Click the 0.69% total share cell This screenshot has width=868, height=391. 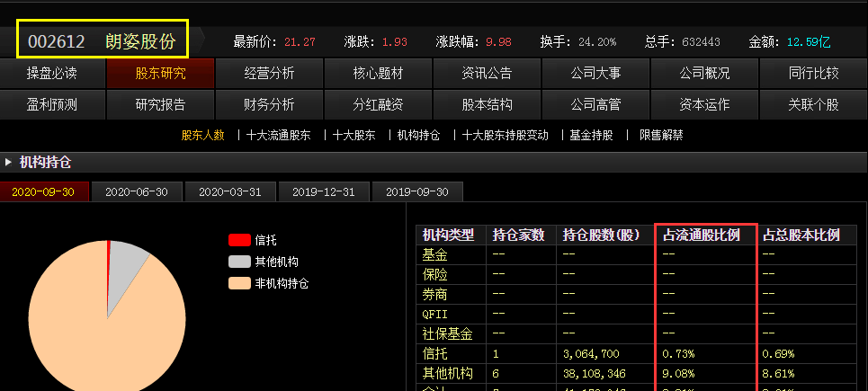[x=778, y=354]
